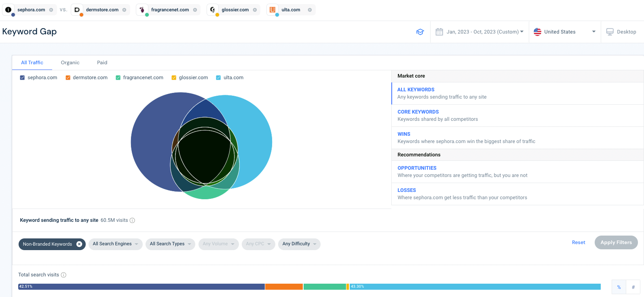Click the light blue ulta 43.30% bar segment
This screenshot has height=297, width=644.
pyautogui.click(x=475, y=286)
